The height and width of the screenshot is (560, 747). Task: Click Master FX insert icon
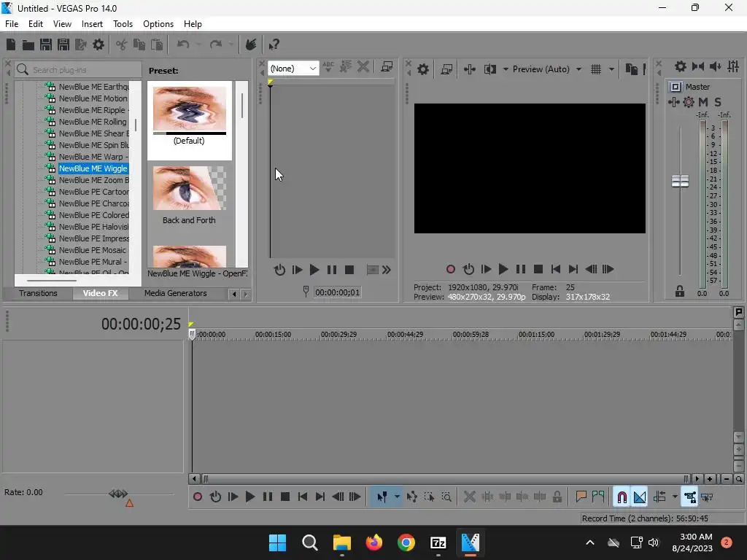pos(673,102)
